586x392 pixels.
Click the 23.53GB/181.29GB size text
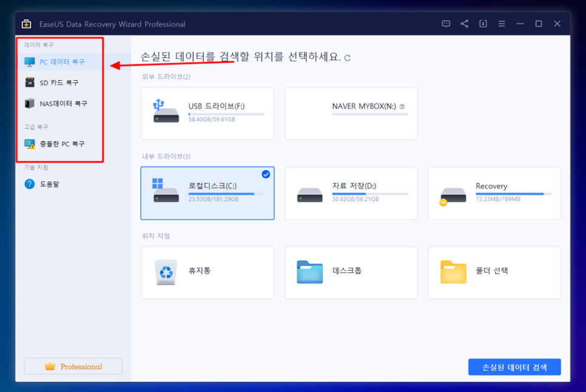pyautogui.click(x=213, y=199)
